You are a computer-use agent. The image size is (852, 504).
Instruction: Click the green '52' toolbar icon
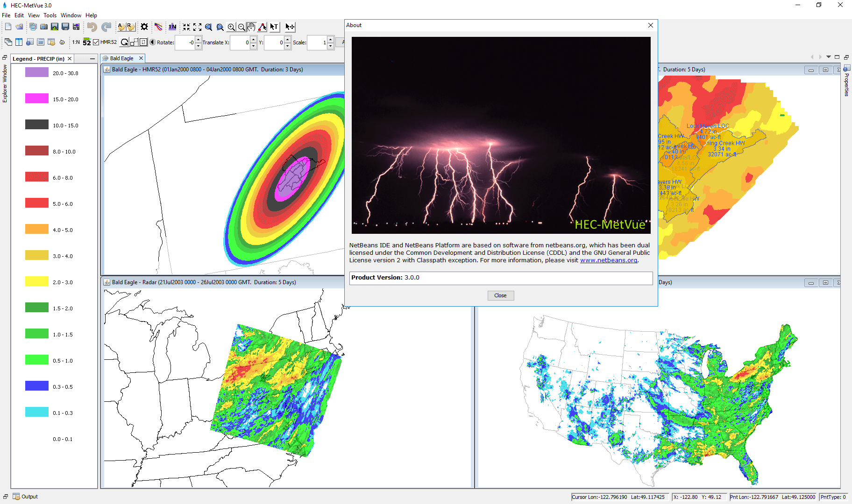(x=87, y=42)
